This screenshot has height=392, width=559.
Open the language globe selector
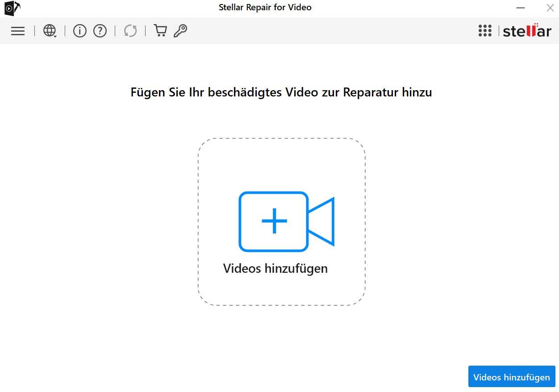point(50,31)
